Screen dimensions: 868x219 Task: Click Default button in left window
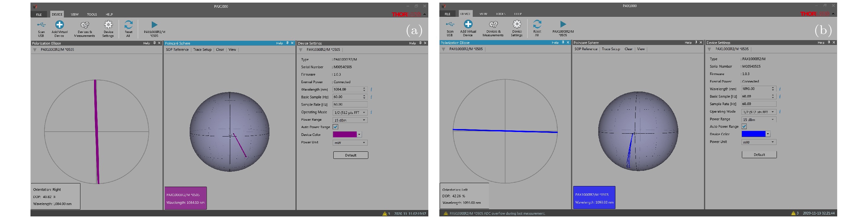tap(351, 155)
